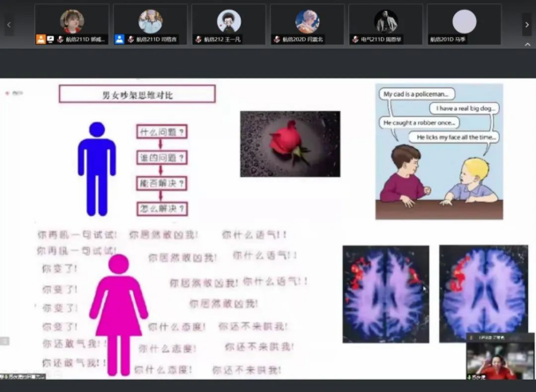Click first participant's orange host icon
This screenshot has height=392, width=536.
tap(41, 40)
